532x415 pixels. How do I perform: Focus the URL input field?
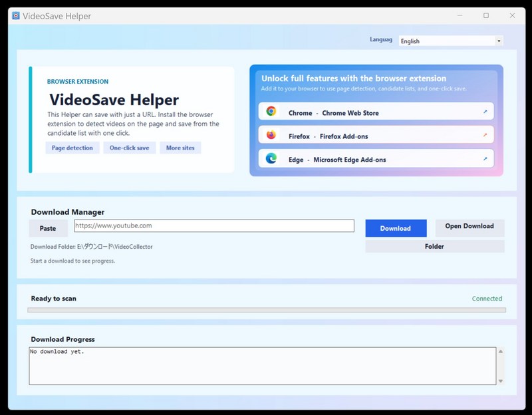coord(214,226)
